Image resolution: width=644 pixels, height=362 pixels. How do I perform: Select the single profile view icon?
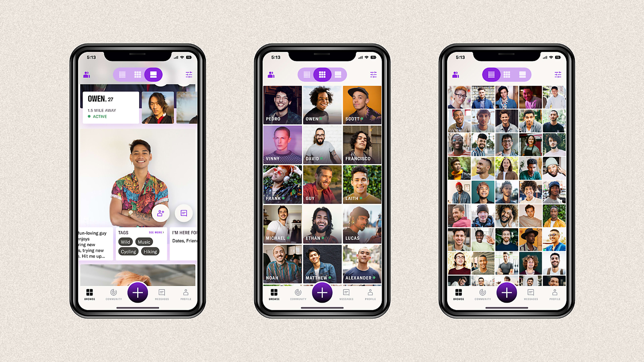click(x=153, y=74)
